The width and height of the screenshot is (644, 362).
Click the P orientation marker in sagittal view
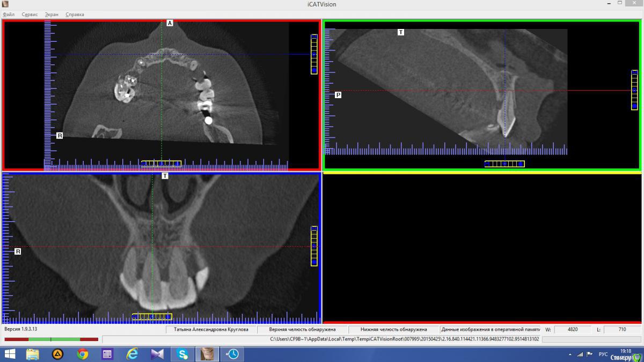pos(338,95)
